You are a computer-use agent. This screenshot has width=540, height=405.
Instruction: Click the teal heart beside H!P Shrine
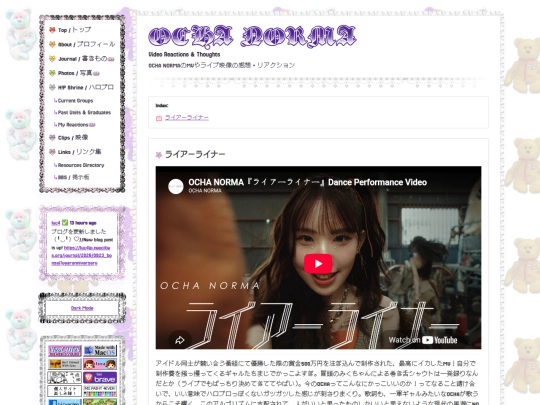(x=52, y=87)
